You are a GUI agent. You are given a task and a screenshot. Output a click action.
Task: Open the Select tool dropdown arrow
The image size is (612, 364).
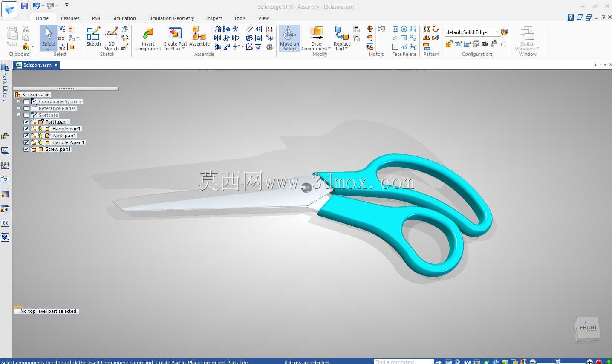pos(48,50)
